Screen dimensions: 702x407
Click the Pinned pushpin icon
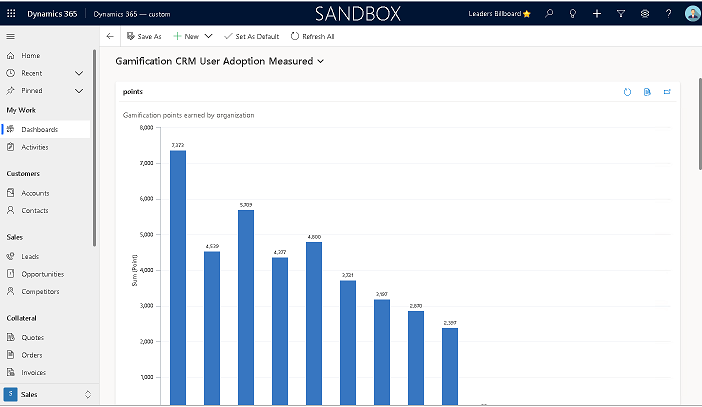point(11,90)
